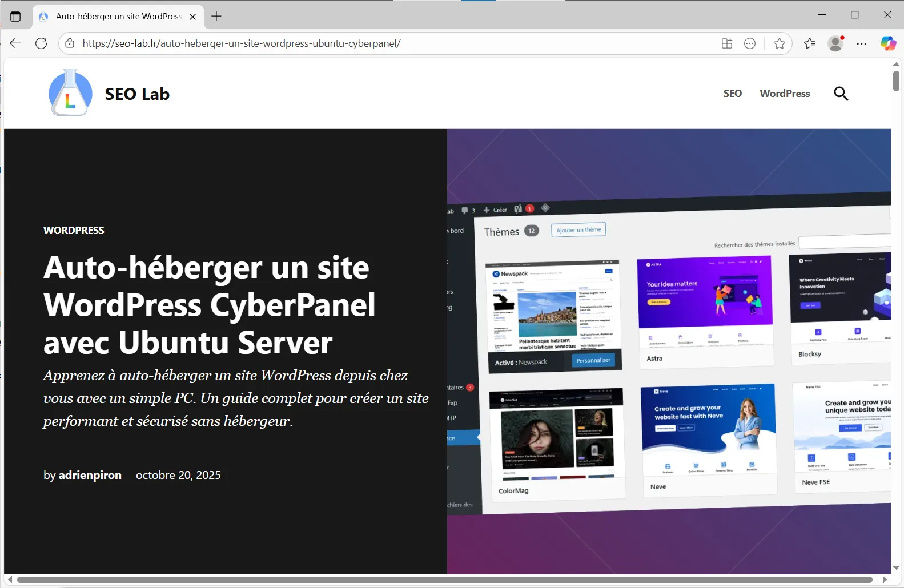This screenshot has height=588, width=904.
Task: Open the WordPress menu item
Action: pyautogui.click(x=785, y=94)
